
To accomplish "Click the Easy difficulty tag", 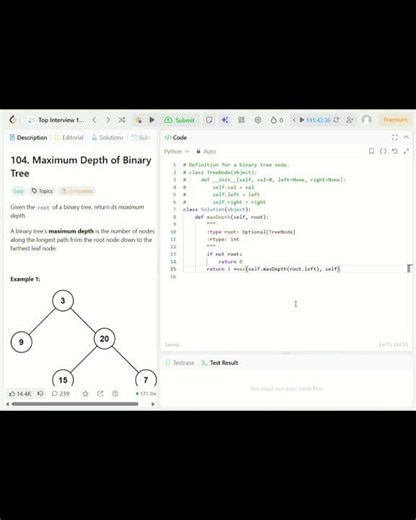I will (x=18, y=191).
